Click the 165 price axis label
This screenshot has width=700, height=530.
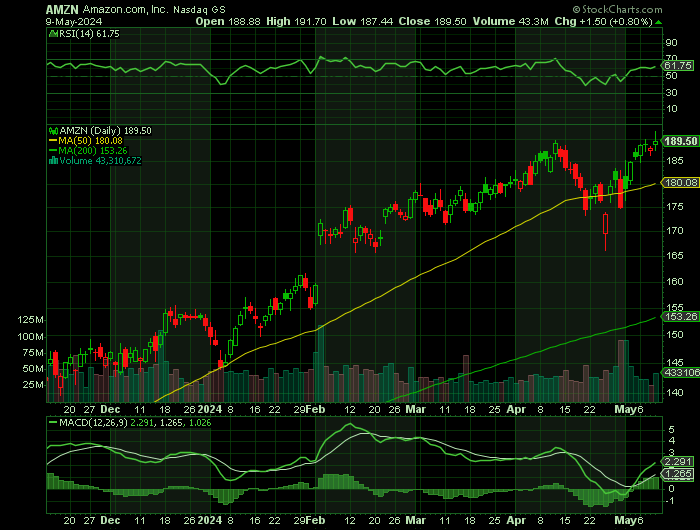coord(674,256)
